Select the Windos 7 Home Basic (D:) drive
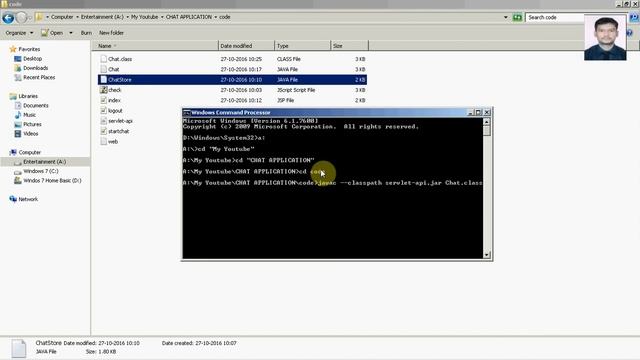Screen dimensions: 640x360 tap(52, 180)
